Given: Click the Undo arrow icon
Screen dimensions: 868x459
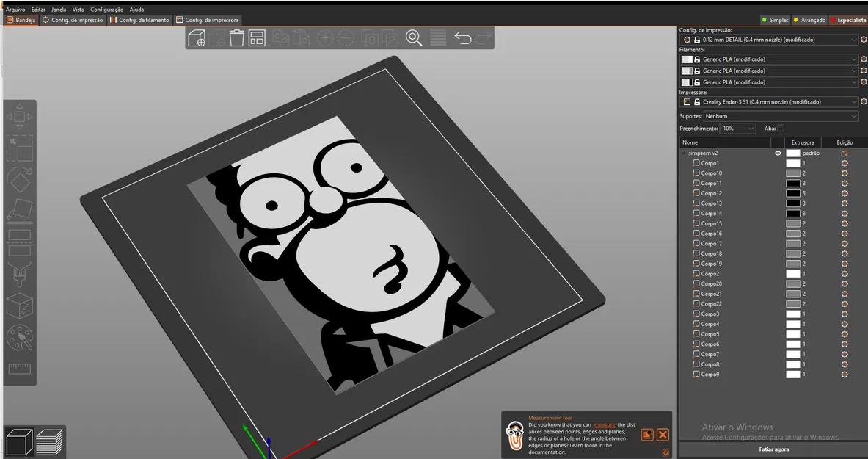Looking at the screenshot, I should [x=463, y=38].
